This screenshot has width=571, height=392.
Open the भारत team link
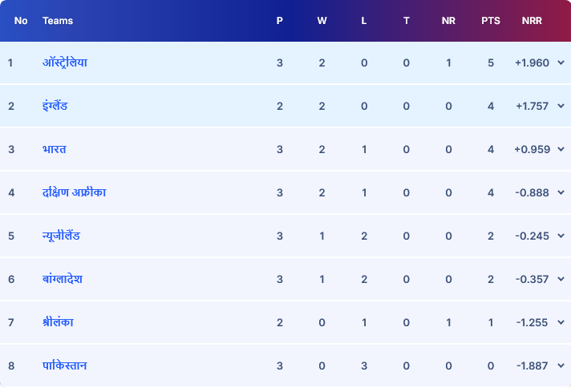55,149
